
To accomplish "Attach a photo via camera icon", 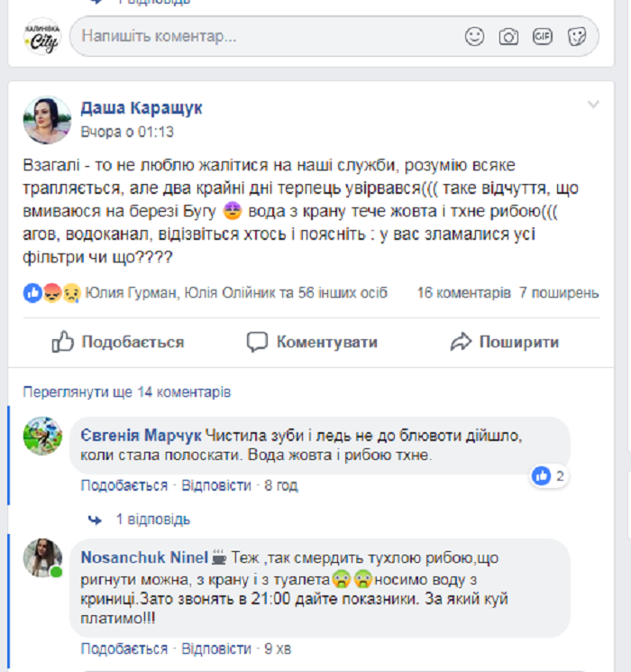I will click(508, 36).
